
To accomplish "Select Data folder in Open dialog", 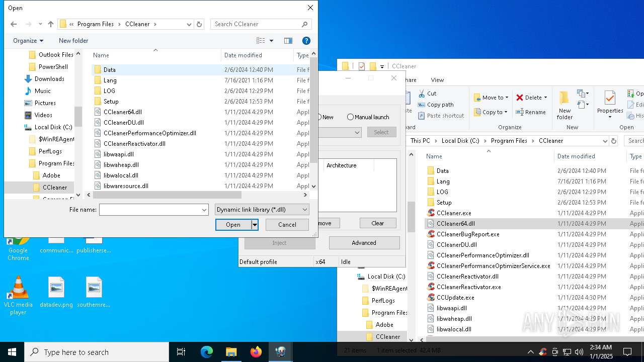I will (110, 70).
